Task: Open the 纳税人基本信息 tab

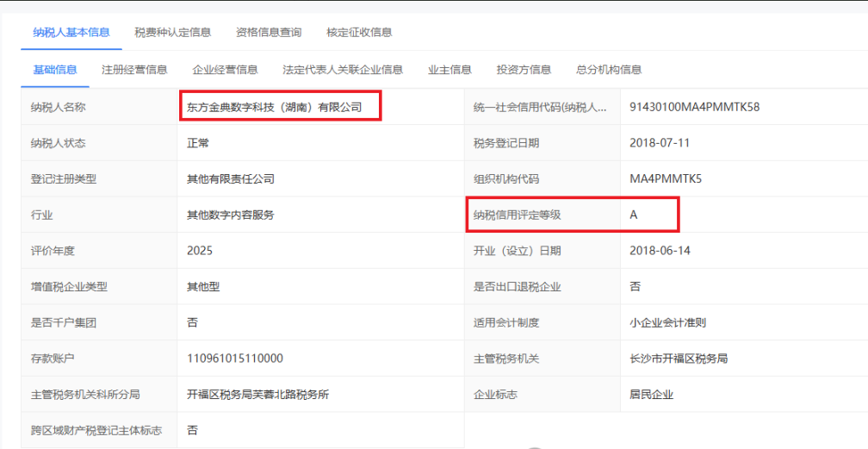Action: [71, 32]
